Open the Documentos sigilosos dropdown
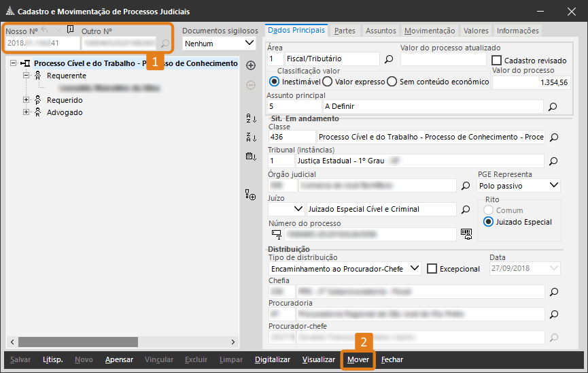Image resolution: width=588 pixels, height=373 pixels. click(x=218, y=44)
